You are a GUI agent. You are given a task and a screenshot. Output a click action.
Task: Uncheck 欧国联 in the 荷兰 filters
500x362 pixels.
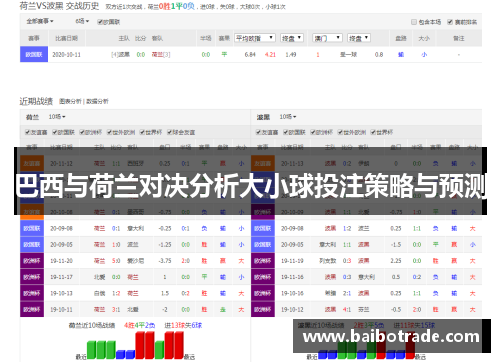click(x=55, y=132)
